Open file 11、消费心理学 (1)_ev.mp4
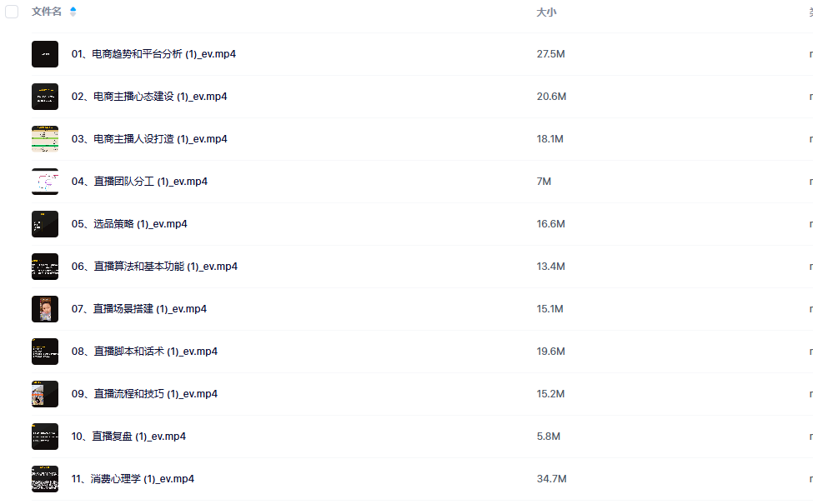This screenshot has height=504, width=813. coord(133,479)
